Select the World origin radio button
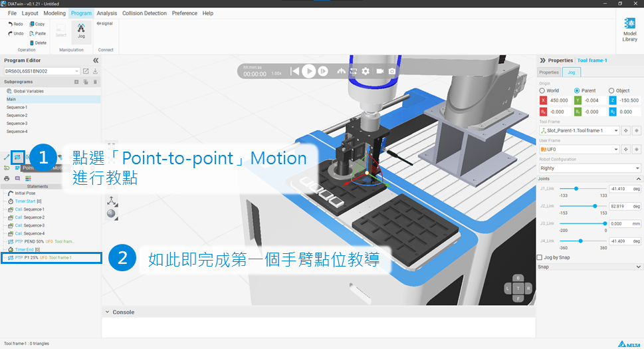The height and width of the screenshot is (349, 644). coord(542,90)
